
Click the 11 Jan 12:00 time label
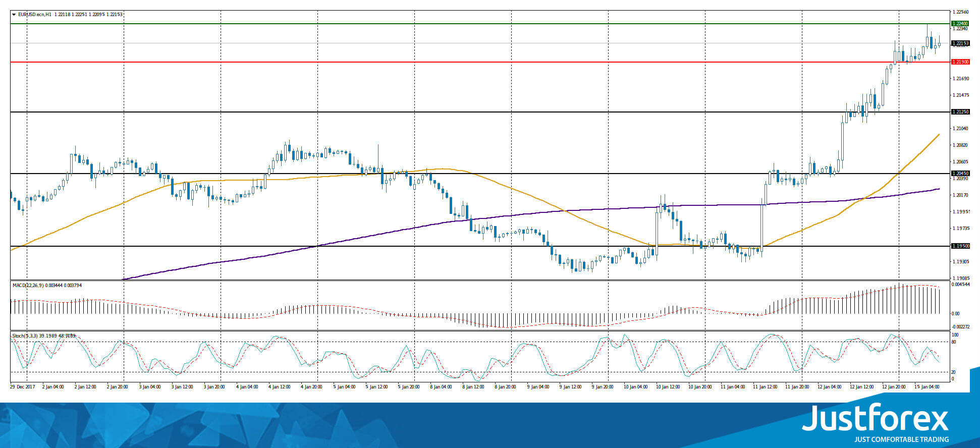tap(765, 387)
